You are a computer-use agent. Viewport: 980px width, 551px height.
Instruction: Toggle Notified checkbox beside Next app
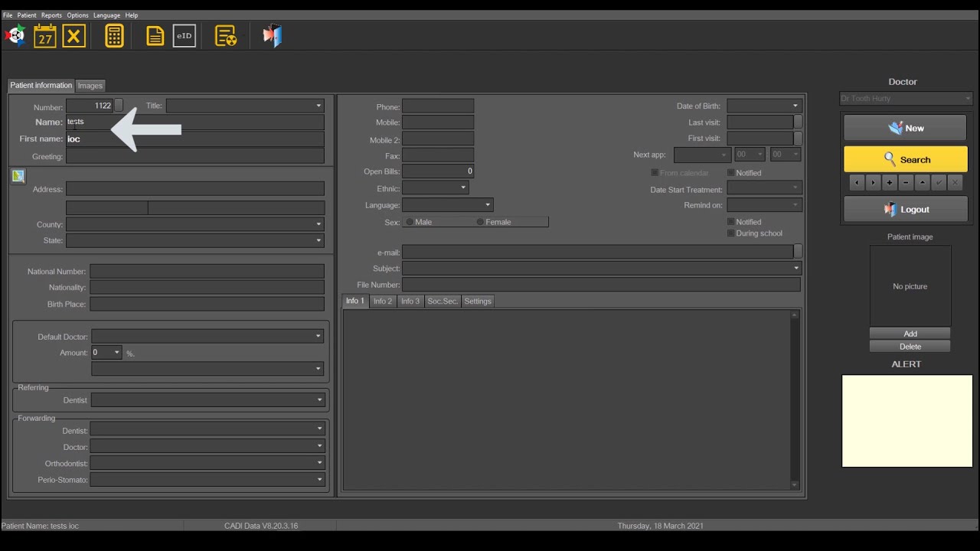[730, 173]
